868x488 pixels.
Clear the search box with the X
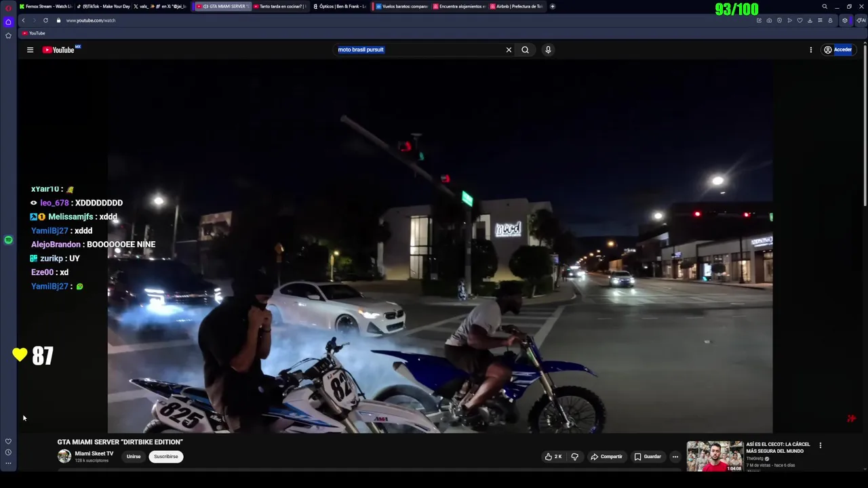pyautogui.click(x=509, y=49)
